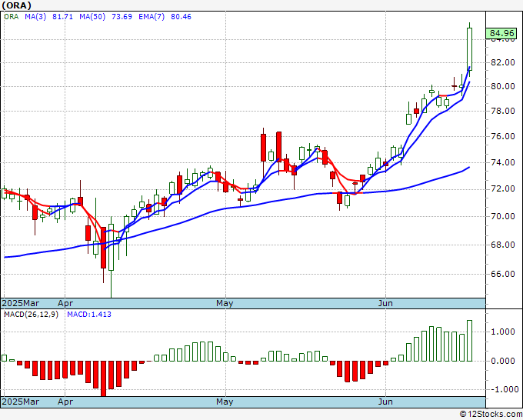The width and height of the screenshot is (523, 420).
Task: Click the 76.00 price axis label
Action: pyautogui.click(x=503, y=136)
